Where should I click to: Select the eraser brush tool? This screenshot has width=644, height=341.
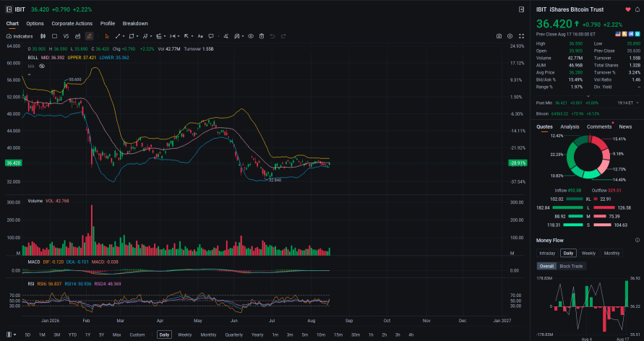[x=226, y=36]
